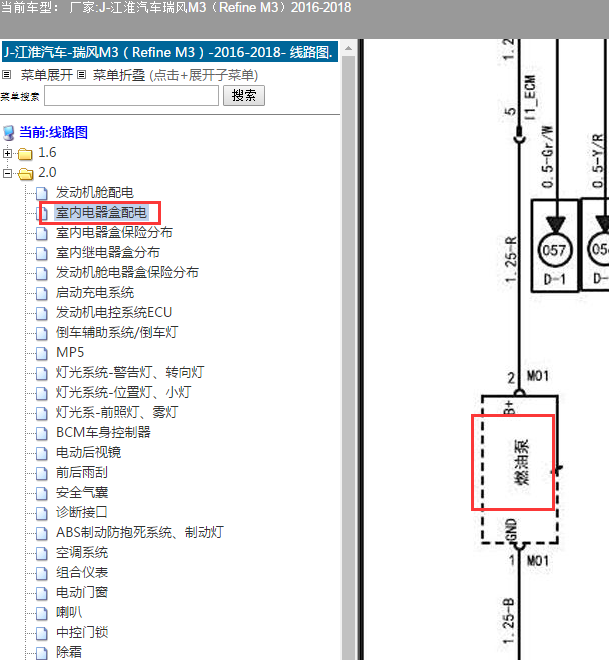Open 电动门窗 diagram

tap(82, 592)
